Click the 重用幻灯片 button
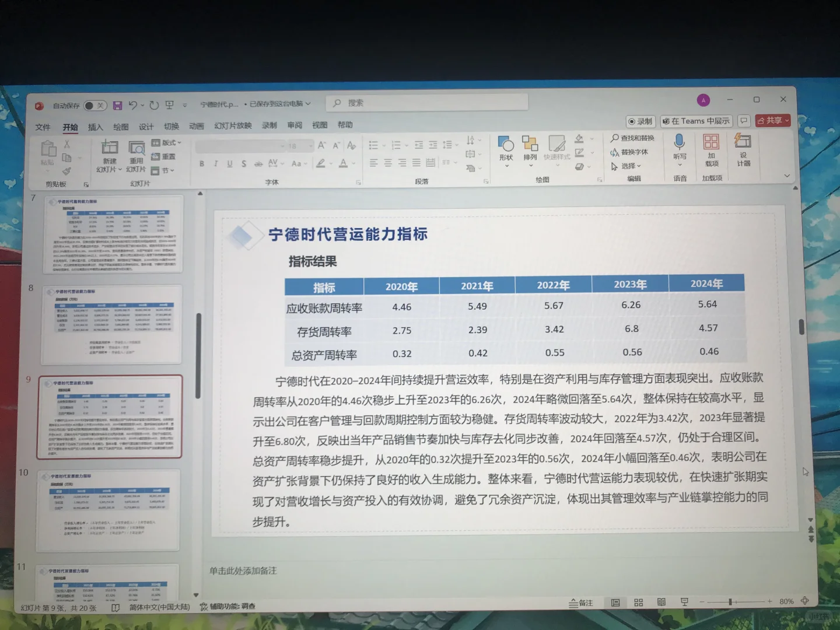 pos(136,157)
